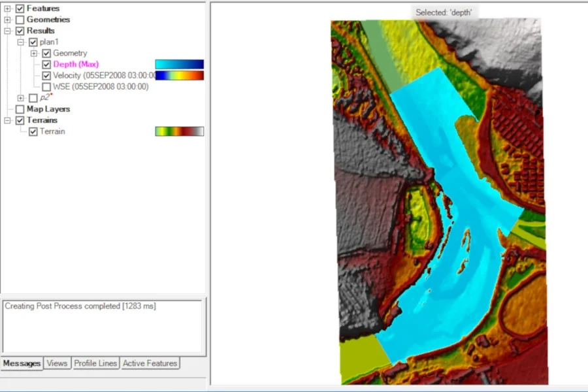Image resolution: width=588 pixels, height=392 pixels.
Task: Open the Profile Lines tab
Action: [x=95, y=363]
